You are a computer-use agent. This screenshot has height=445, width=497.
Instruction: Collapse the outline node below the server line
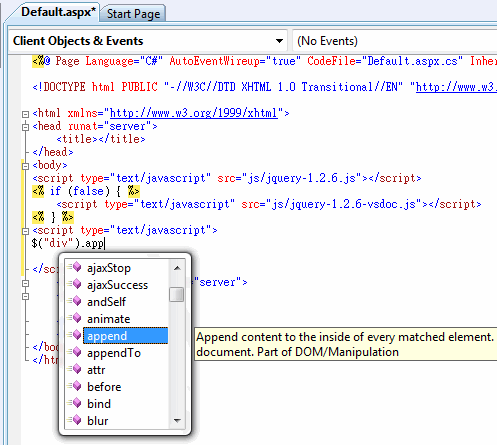(x=25, y=296)
